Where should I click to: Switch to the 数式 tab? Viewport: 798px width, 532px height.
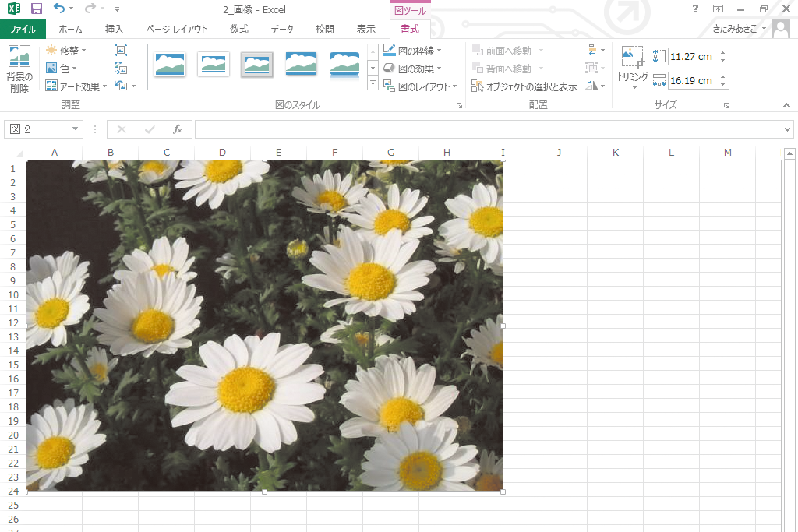pyautogui.click(x=238, y=29)
